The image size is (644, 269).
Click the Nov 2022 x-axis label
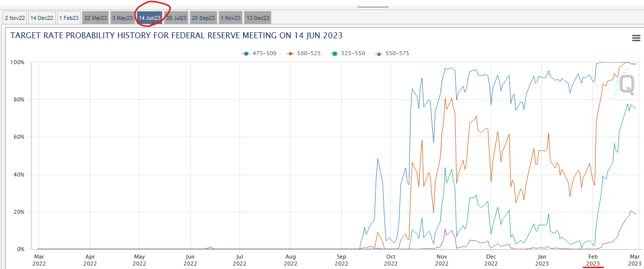441,260
